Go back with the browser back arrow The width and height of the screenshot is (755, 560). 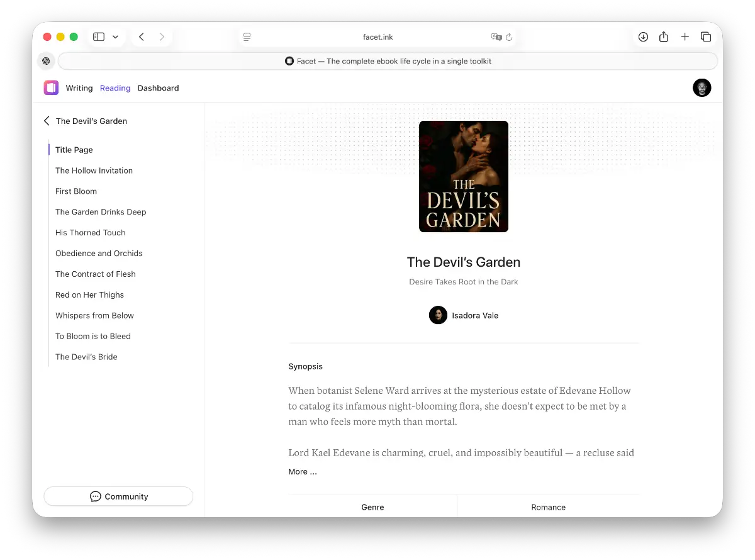coord(142,37)
